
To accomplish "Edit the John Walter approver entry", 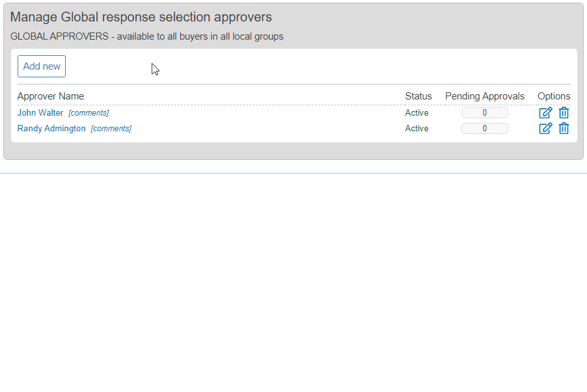I will 545,112.
